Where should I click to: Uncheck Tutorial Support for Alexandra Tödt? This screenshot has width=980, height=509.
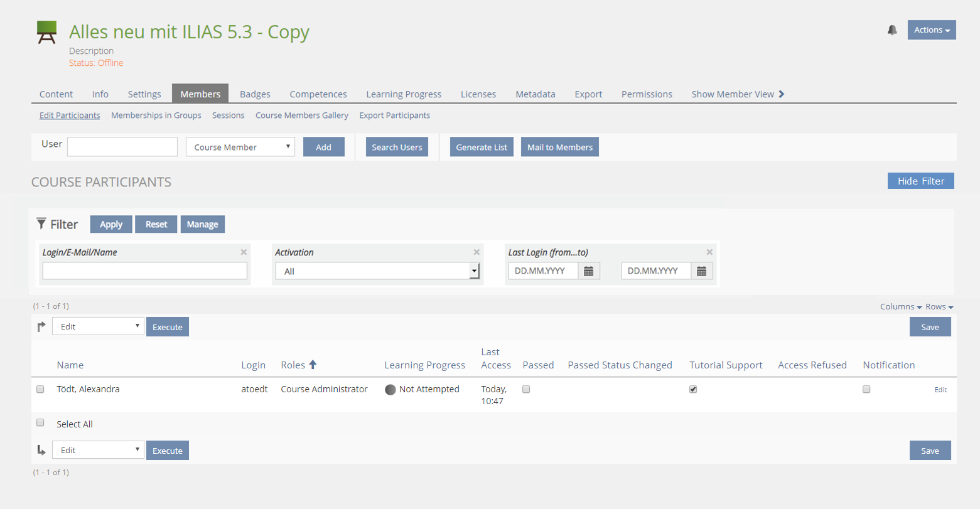[693, 389]
